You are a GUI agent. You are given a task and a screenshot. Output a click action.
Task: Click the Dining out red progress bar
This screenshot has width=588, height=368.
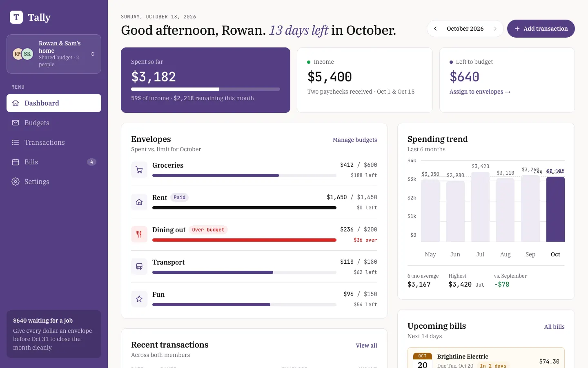[244, 240]
